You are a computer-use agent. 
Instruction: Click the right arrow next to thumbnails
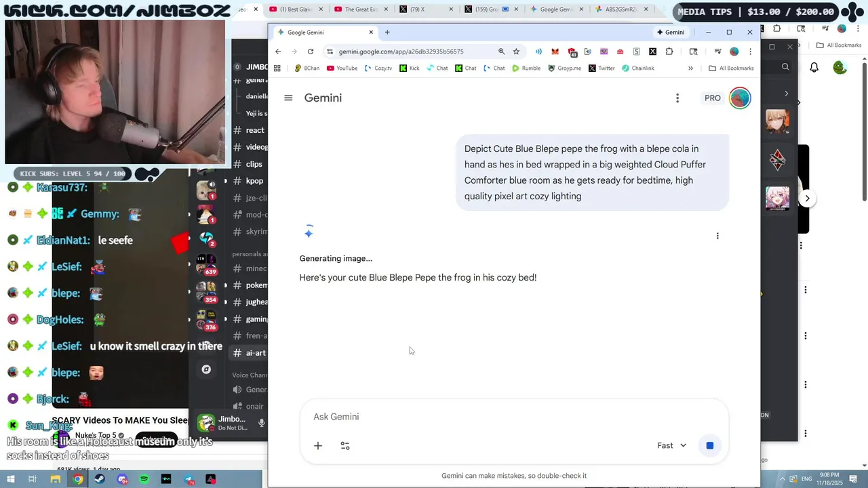(807, 199)
